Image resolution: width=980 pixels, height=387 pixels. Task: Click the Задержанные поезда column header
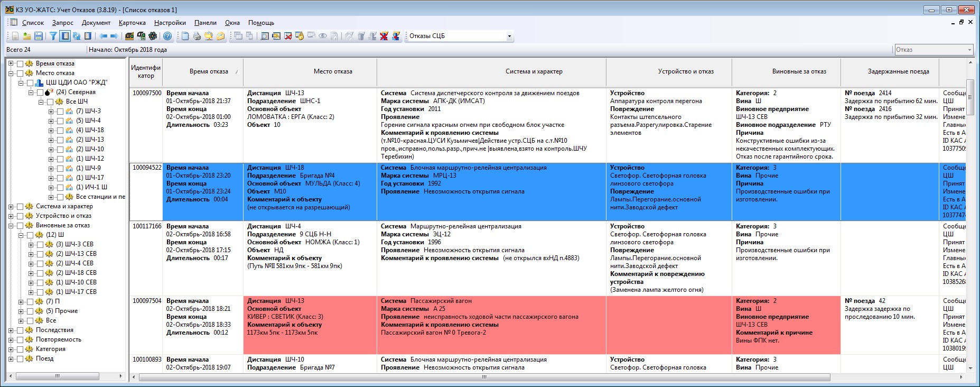point(890,71)
